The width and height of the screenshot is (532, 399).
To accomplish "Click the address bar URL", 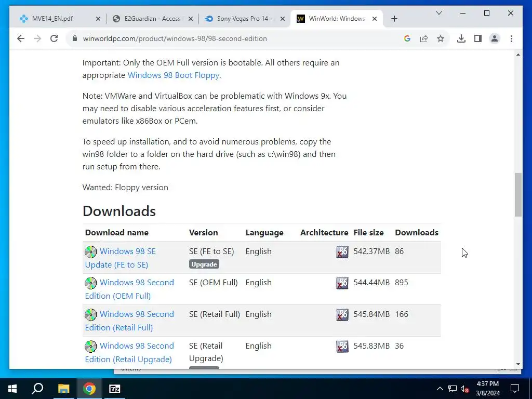I will coord(175,38).
